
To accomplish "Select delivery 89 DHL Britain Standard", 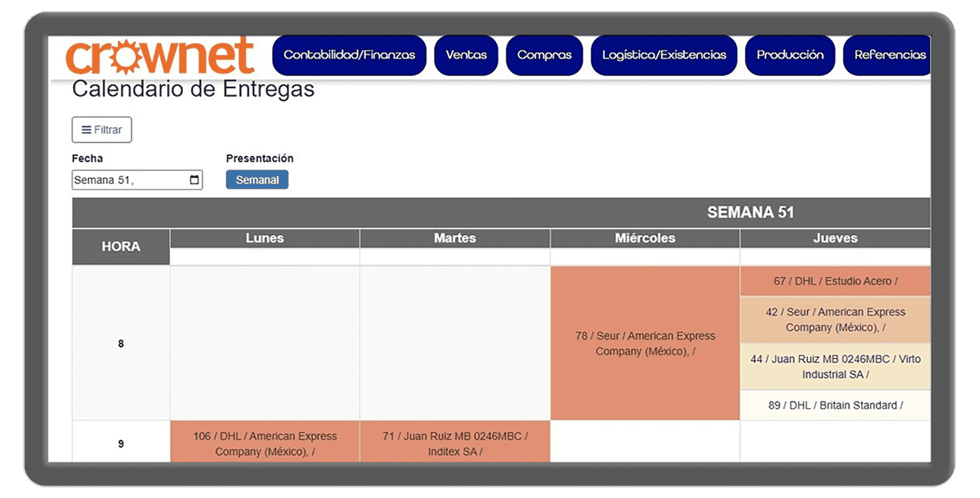I will (835, 405).
